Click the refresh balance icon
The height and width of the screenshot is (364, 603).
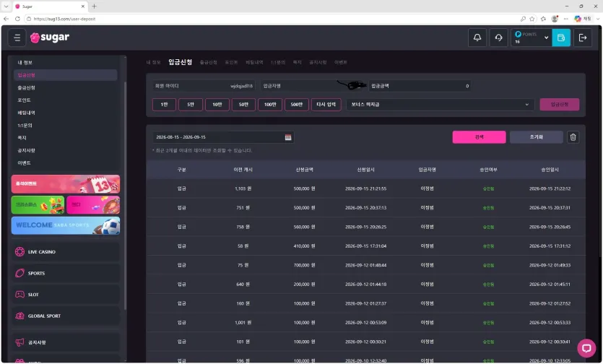(498, 38)
